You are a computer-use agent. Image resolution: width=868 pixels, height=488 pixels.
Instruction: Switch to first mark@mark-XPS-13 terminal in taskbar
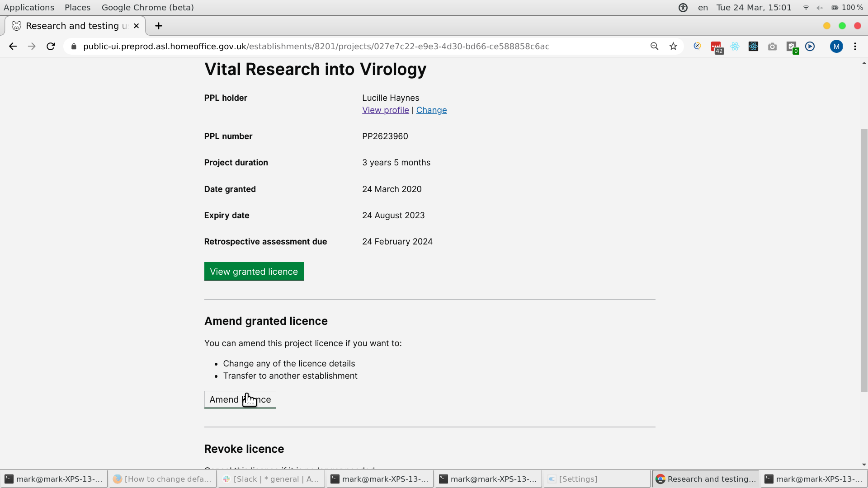click(x=54, y=479)
